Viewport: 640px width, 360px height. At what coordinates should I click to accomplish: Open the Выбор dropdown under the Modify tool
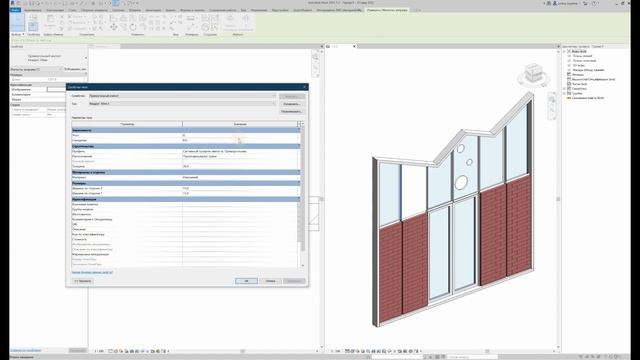[18, 35]
